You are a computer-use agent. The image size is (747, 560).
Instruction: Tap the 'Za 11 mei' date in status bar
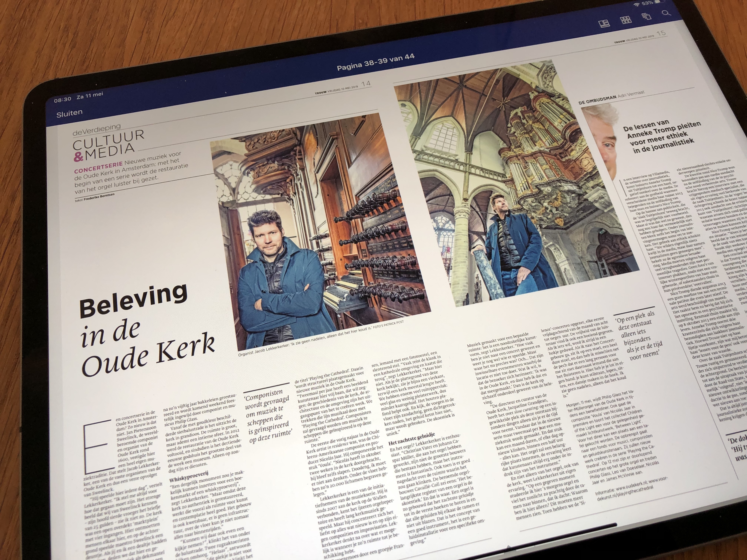point(90,95)
